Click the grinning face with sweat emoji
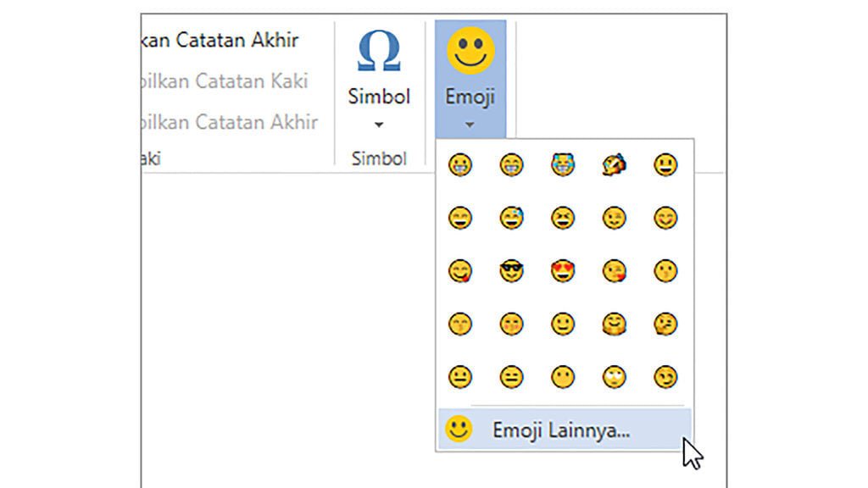The image size is (868, 488). pos(509,217)
